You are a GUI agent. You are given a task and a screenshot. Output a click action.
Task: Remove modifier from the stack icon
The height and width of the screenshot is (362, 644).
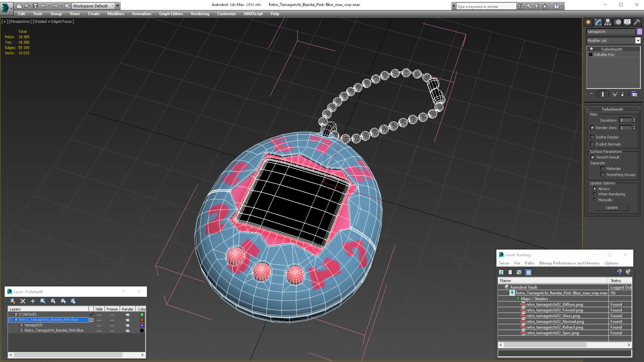click(x=623, y=94)
